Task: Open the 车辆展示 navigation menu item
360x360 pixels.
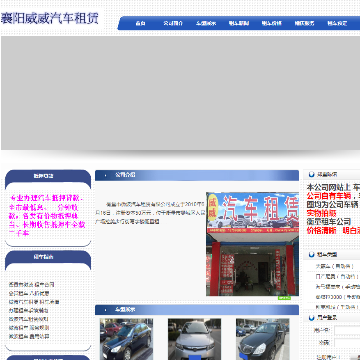Action: [206, 23]
